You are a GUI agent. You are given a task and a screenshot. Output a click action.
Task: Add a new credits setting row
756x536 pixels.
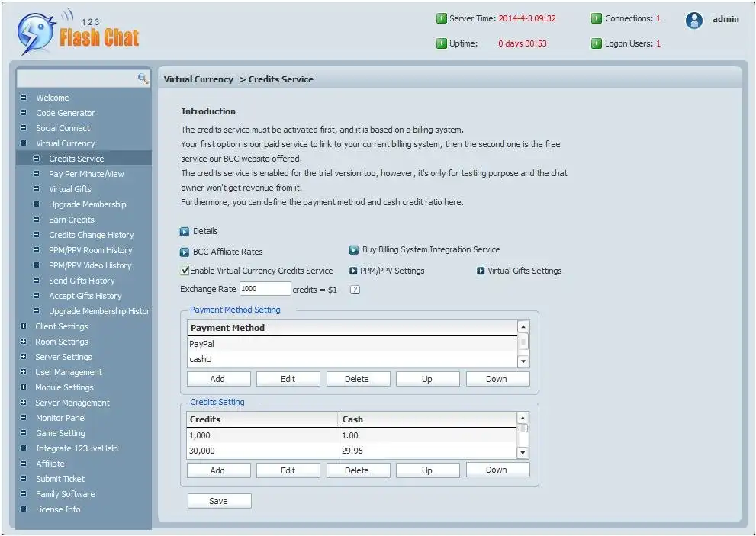pyautogui.click(x=218, y=470)
